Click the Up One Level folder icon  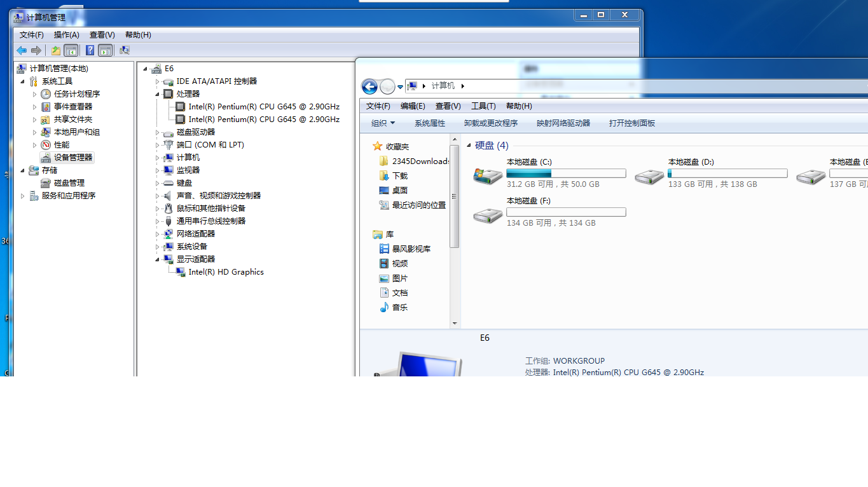[x=56, y=50]
